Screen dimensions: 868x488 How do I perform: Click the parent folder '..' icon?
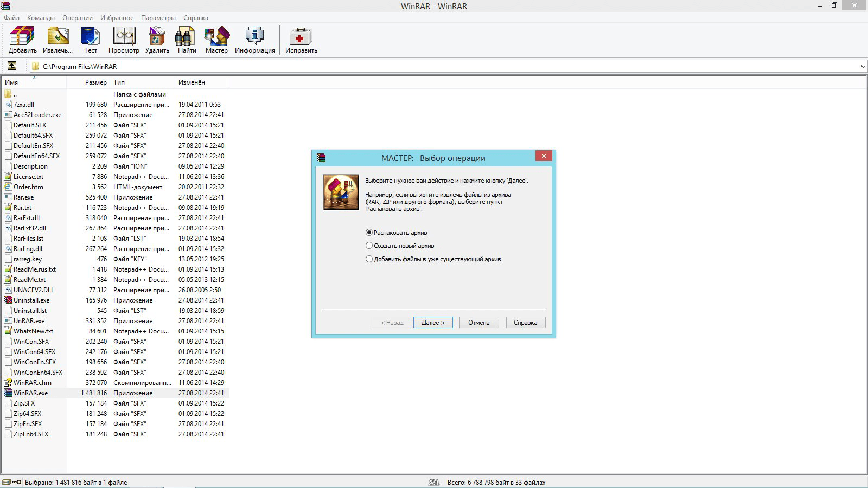click(x=8, y=94)
